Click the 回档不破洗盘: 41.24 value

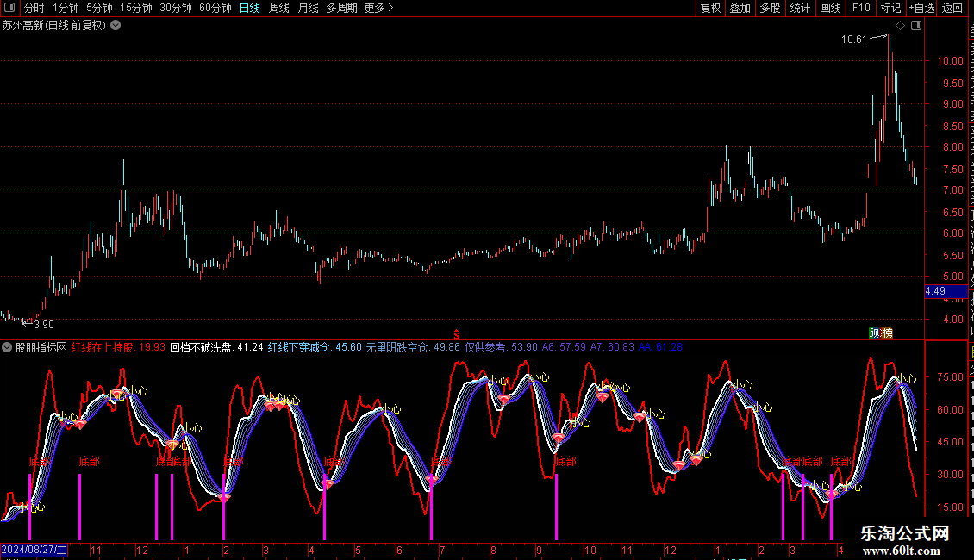tap(217, 348)
